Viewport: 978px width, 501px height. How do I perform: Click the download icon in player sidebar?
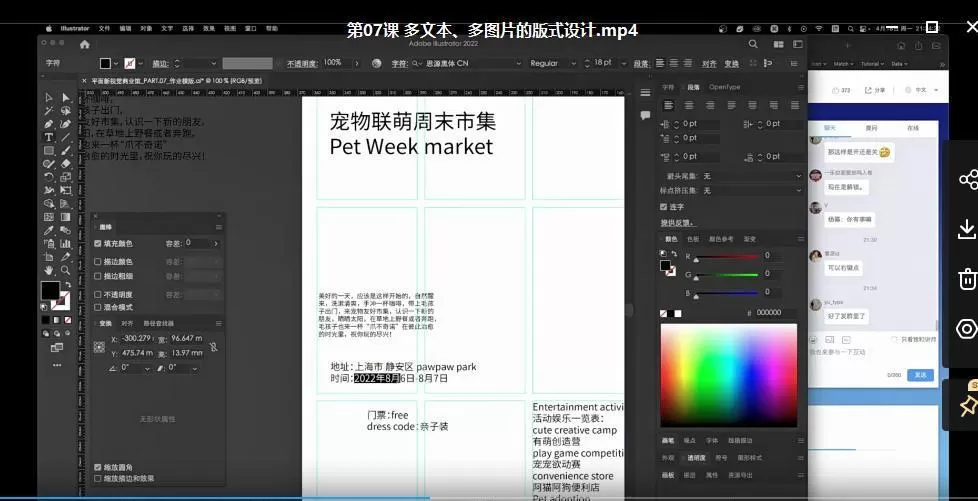(x=967, y=229)
